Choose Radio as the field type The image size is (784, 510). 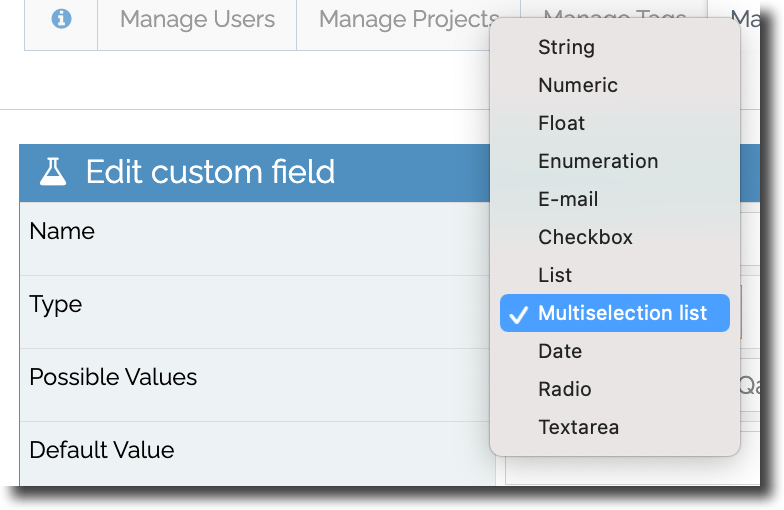click(564, 389)
